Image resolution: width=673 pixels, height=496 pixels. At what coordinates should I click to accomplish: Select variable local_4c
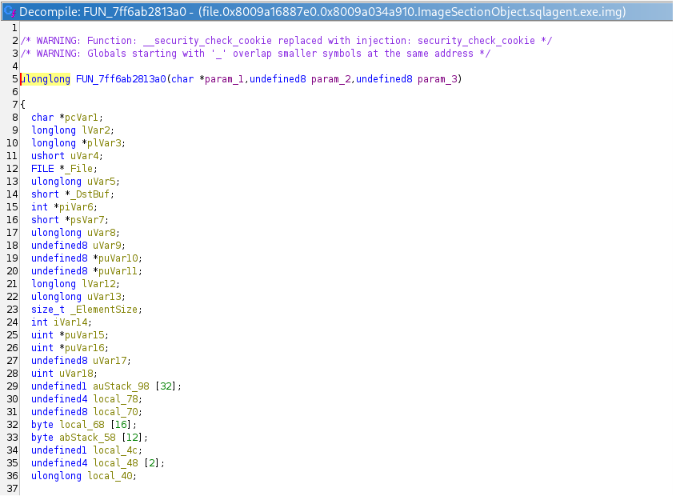click(x=115, y=450)
